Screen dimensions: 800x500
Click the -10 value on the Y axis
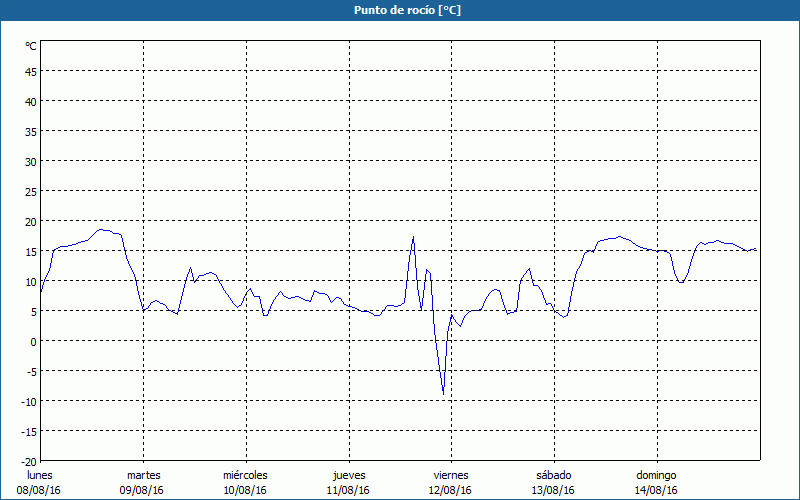pos(29,401)
